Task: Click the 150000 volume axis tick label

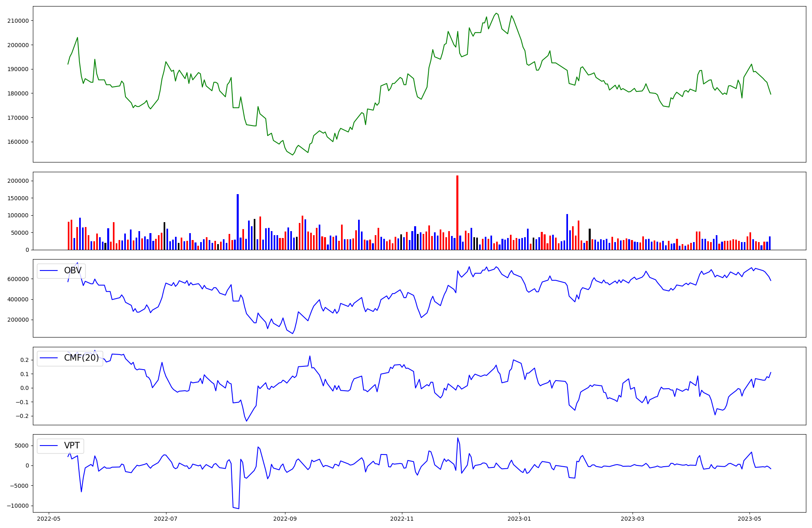Action: pos(18,198)
